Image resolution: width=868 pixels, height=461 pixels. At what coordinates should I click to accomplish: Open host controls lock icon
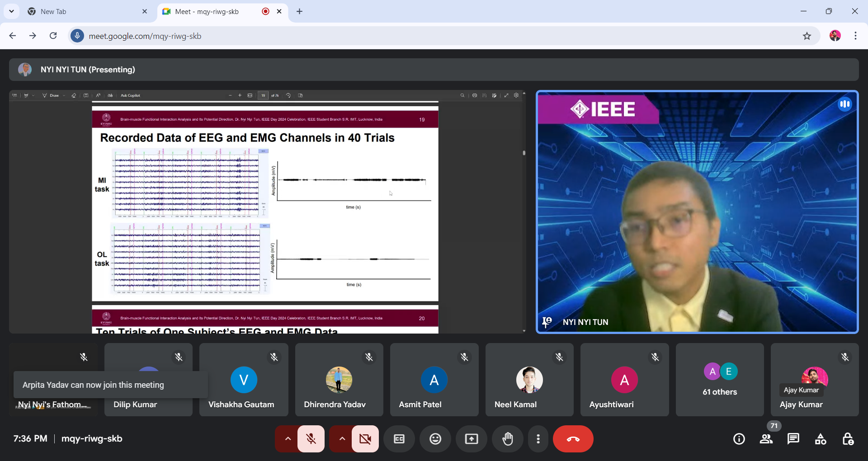(848, 439)
